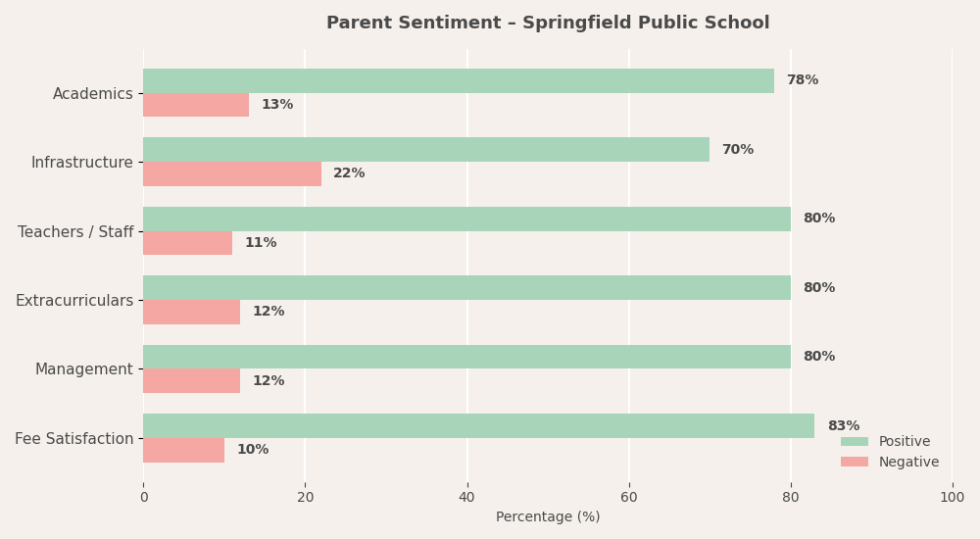980x539 pixels.
Task: Select the Academics negative bar
Action: point(196,105)
